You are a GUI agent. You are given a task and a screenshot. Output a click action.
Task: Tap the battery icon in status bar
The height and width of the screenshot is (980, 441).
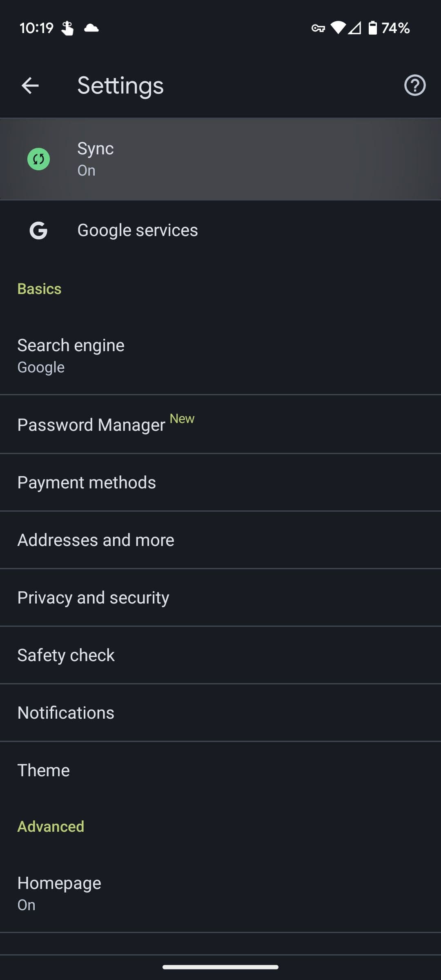click(372, 28)
